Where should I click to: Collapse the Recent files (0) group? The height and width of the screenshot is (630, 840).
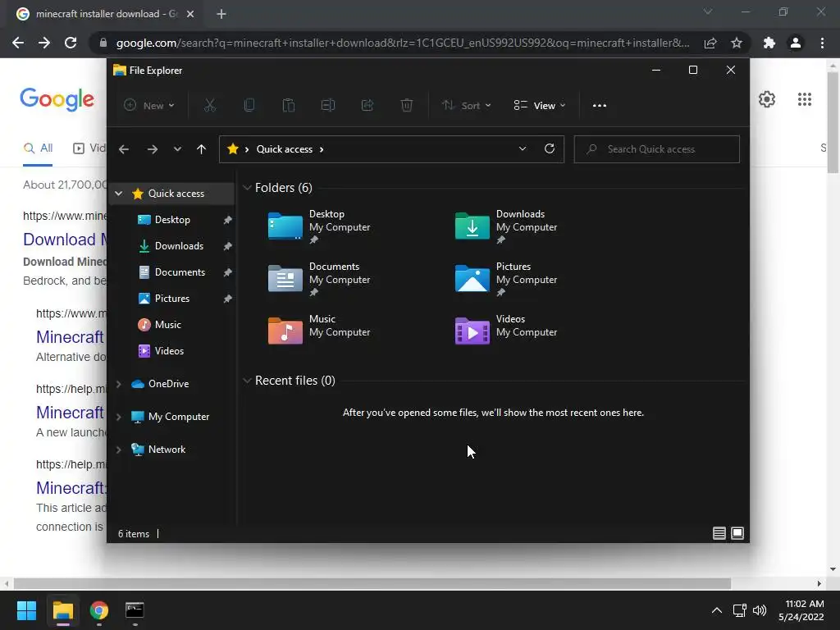point(247,381)
